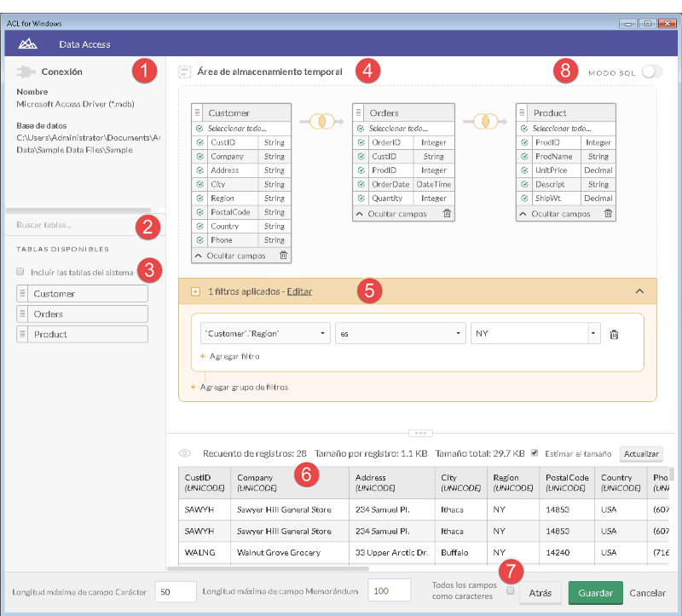Enable Todos los campos como caracteres checkbox
Viewport: 682px width, 616px height.
coord(510,590)
